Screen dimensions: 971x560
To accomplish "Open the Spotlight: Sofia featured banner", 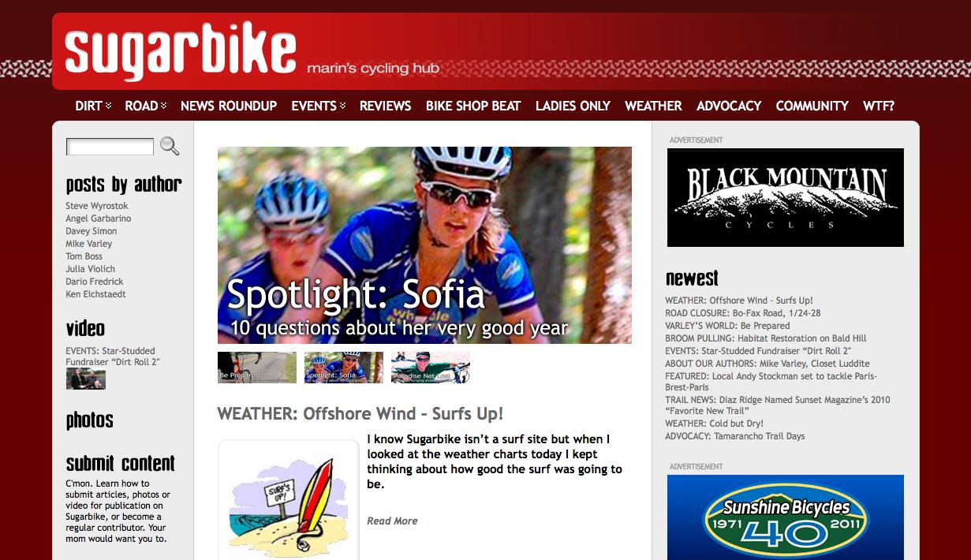I will (424, 245).
